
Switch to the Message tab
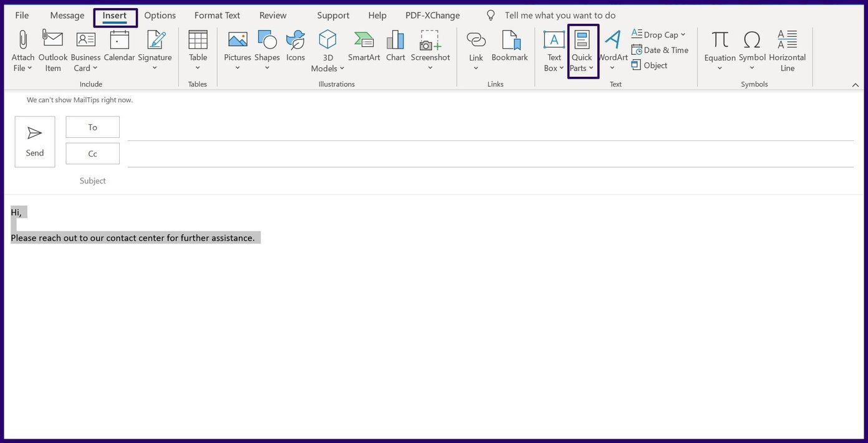coord(67,15)
